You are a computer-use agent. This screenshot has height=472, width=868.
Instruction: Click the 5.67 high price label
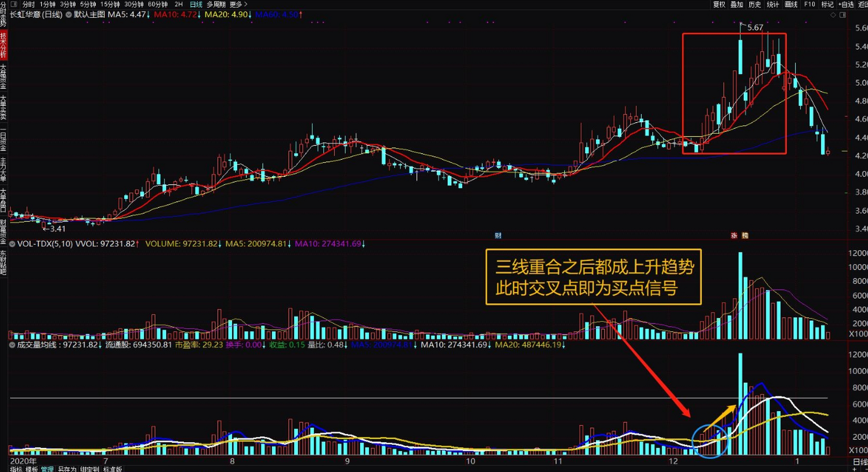coord(755,28)
